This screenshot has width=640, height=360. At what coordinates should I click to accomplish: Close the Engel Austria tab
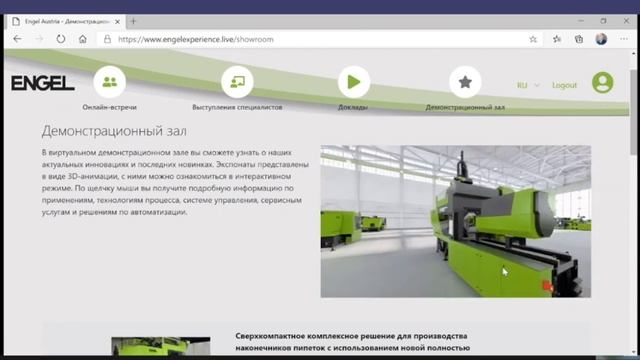[118, 22]
